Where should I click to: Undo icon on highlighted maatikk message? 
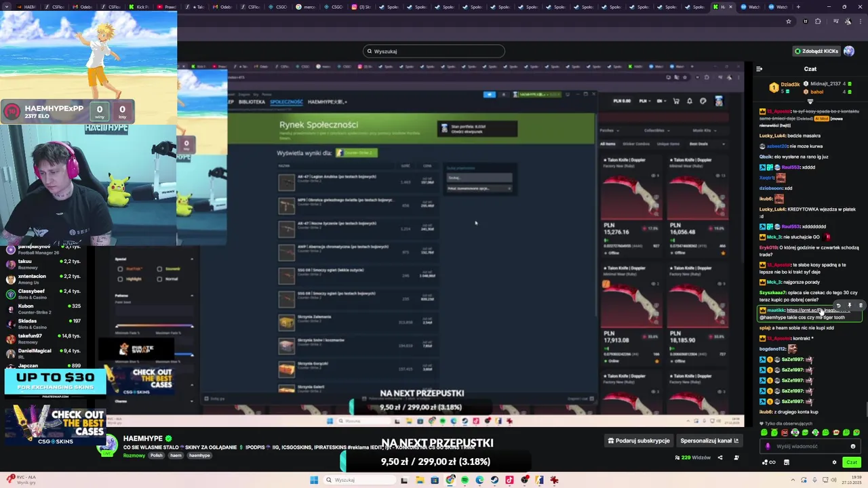click(838, 306)
